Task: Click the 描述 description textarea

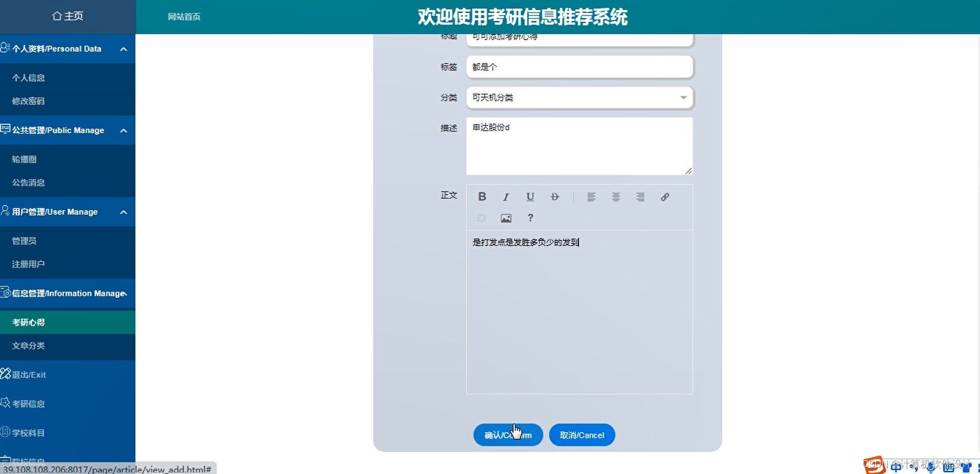Action: pos(580,146)
